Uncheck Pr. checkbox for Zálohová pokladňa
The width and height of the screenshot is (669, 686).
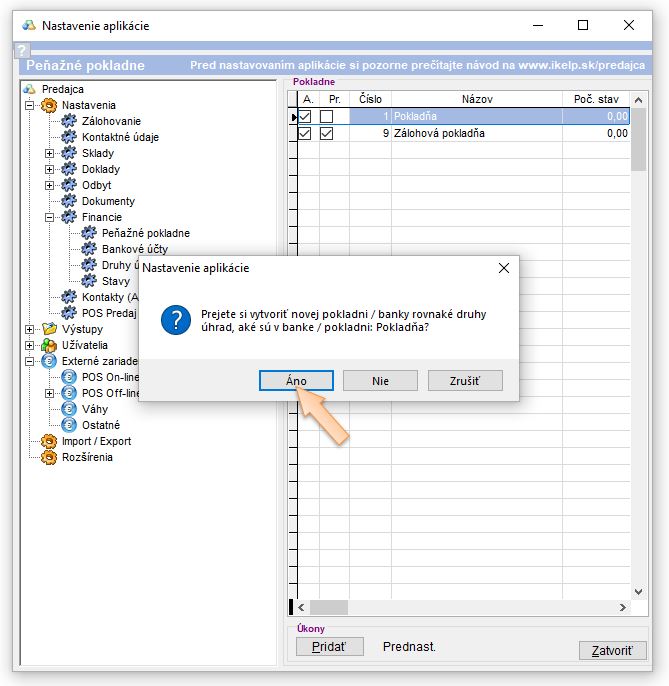point(326,133)
